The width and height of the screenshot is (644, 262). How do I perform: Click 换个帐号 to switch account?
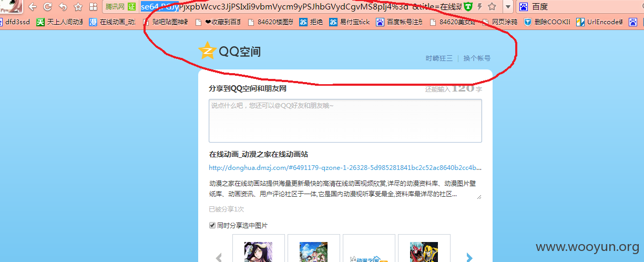477,58
